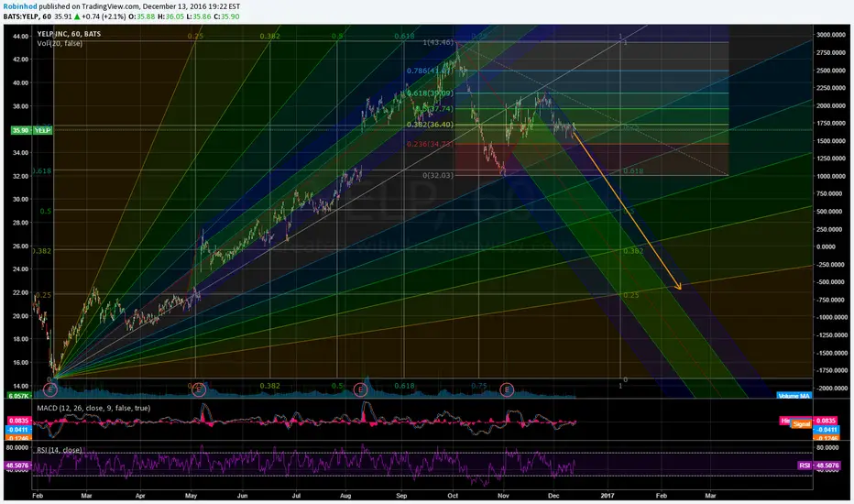Click the Fibonacci 0.786(41.67) level label
Image resolution: width=854 pixels, height=504 pixels.
click(x=431, y=71)
